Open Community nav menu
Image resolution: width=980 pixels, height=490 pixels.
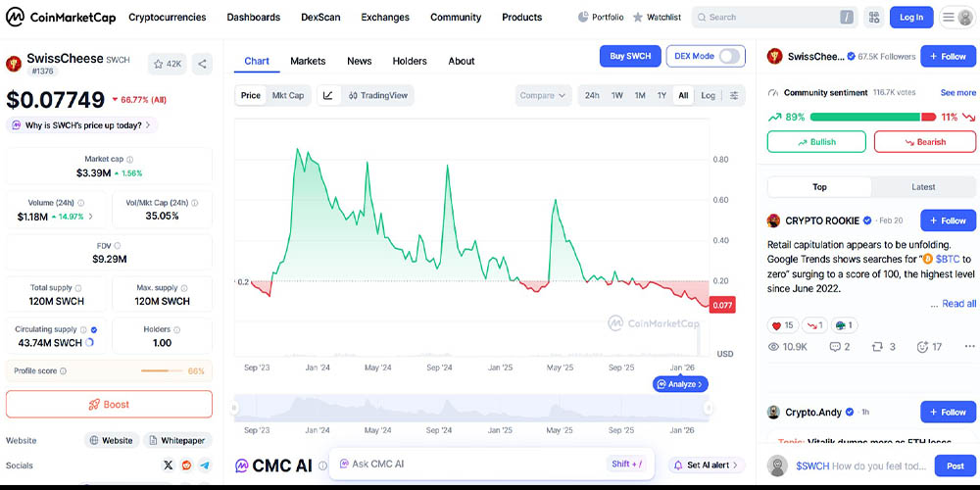(x=456, y=18)
